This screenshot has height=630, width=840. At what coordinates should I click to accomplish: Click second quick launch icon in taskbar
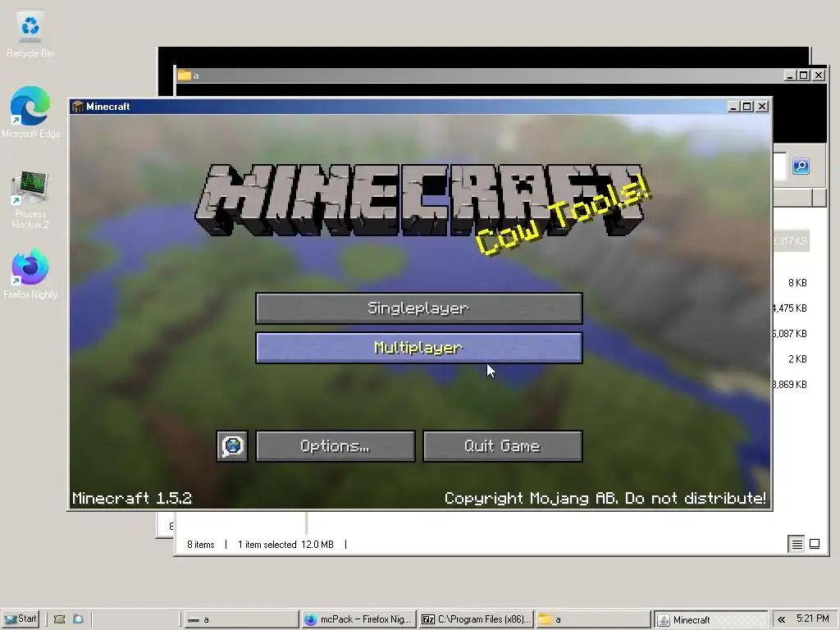78,619
